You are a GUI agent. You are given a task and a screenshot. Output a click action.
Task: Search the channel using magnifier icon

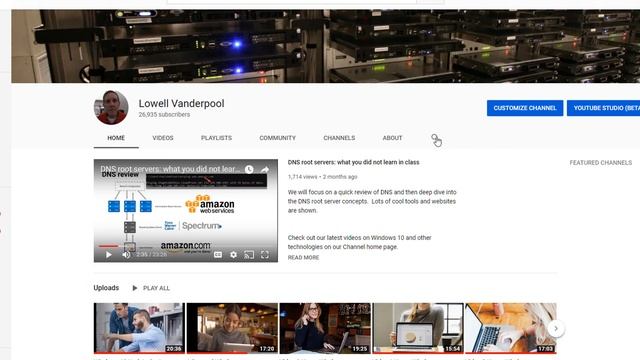[x=435, y=138]
